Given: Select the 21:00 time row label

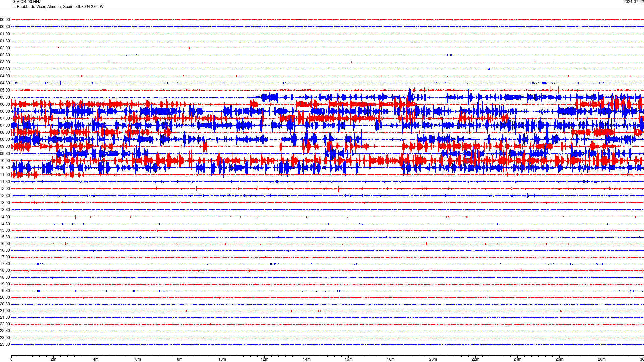Looking at the screenshot, I should 5,311.
